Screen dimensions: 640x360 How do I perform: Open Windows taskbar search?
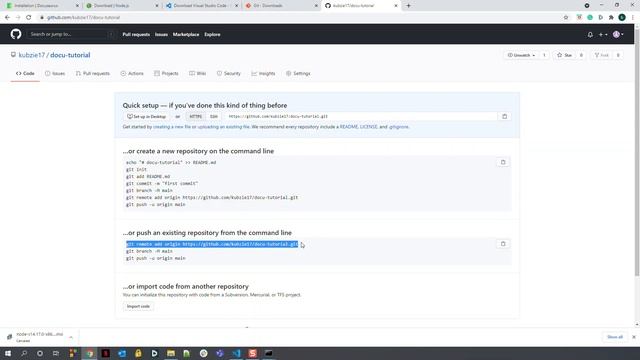(x=24, y=353)
